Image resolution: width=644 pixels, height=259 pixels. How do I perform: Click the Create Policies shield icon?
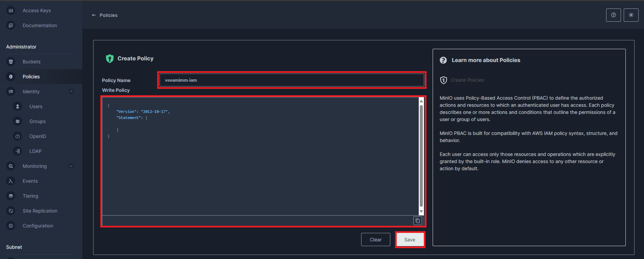(x=443, y=80)
